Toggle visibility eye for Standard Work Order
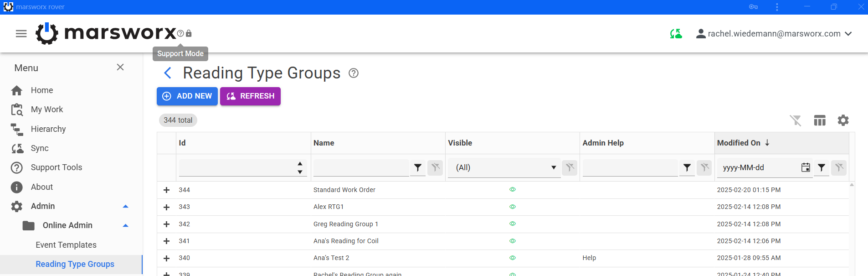 pyautogui.click(x=513, y=189)
